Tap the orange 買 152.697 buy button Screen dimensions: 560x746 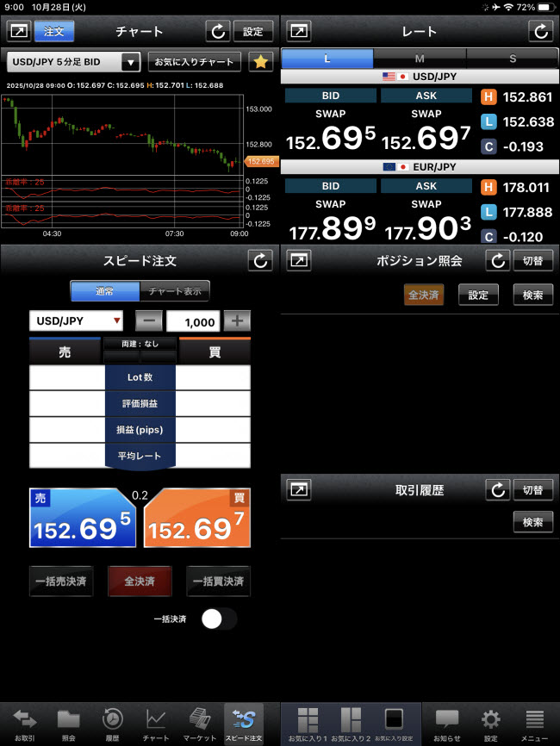pos(197,519)
